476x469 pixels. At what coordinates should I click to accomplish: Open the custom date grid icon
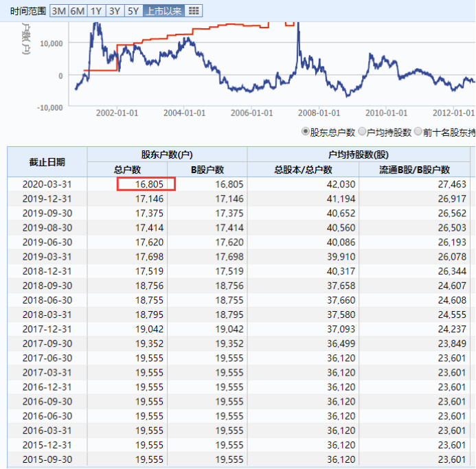tap(194, 11)
